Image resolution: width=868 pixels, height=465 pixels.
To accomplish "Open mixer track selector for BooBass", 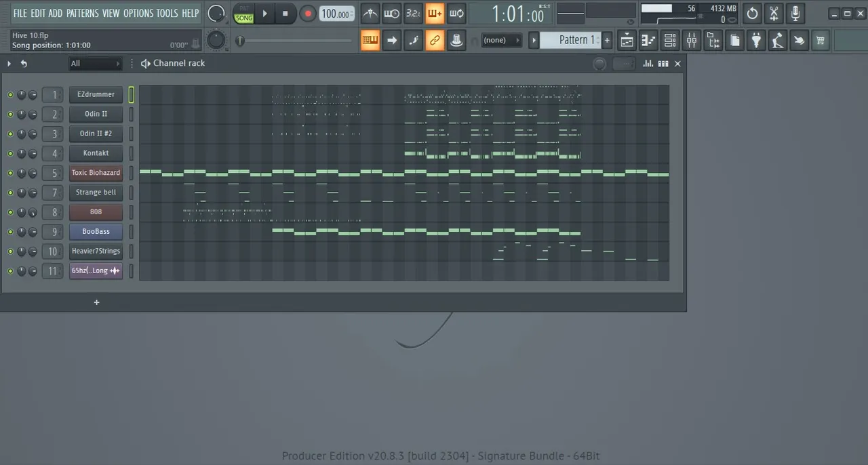I will [52, 232].
